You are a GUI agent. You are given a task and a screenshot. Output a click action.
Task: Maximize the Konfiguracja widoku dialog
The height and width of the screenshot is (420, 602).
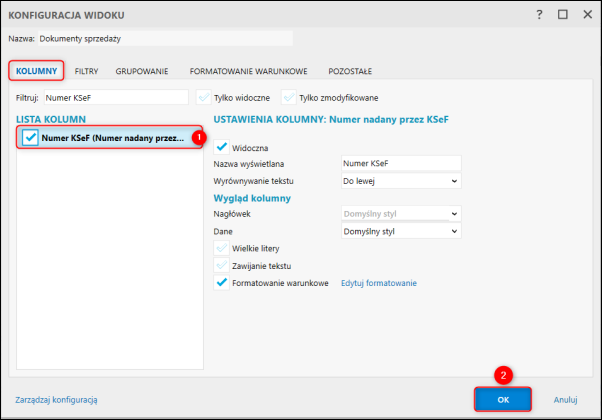(563, 15)
